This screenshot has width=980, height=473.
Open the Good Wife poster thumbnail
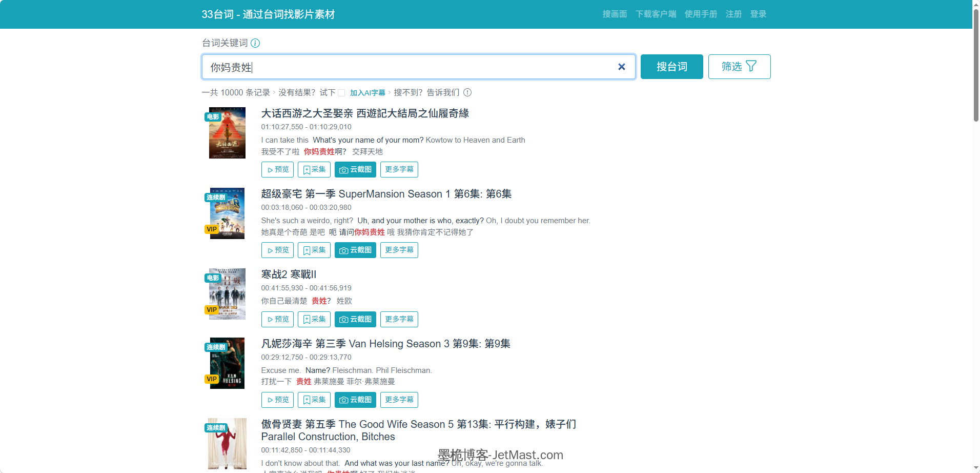click(x=227, y=444)
